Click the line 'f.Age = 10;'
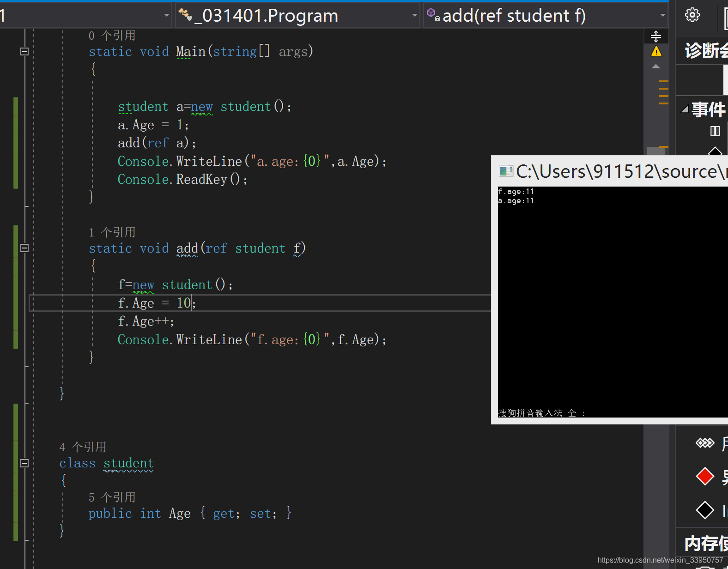Screen dimensions: 728x569 click(157, 303)
